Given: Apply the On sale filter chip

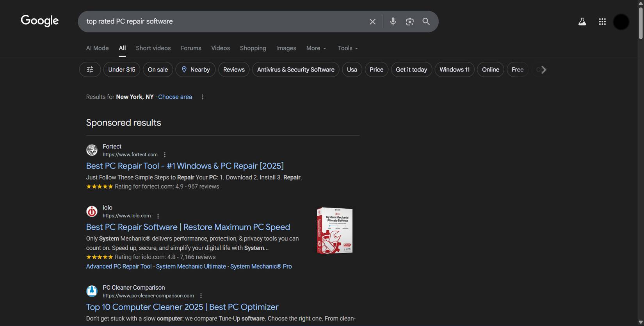Looking at the screenshot, I should pos(158,70).
